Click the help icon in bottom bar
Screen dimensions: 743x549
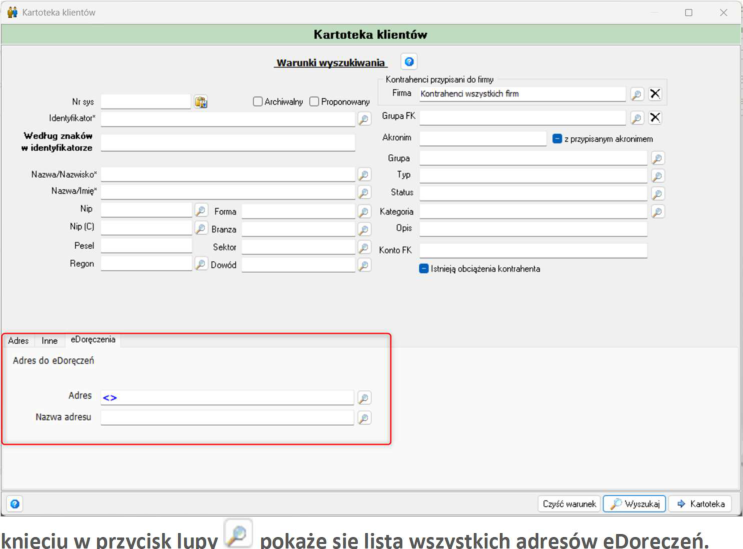tap(15, 504)
